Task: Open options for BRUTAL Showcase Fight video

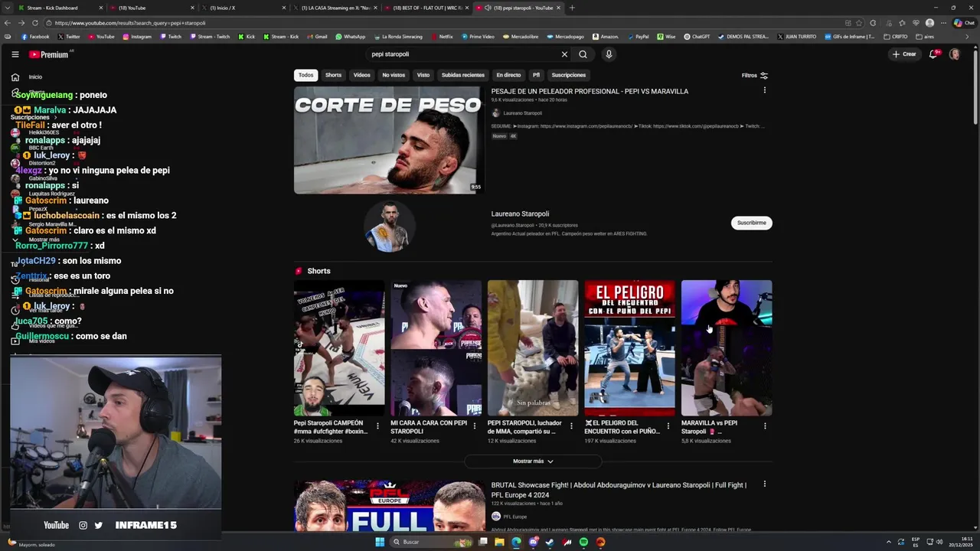Action: pyautogui.click(x=764, y=484)
